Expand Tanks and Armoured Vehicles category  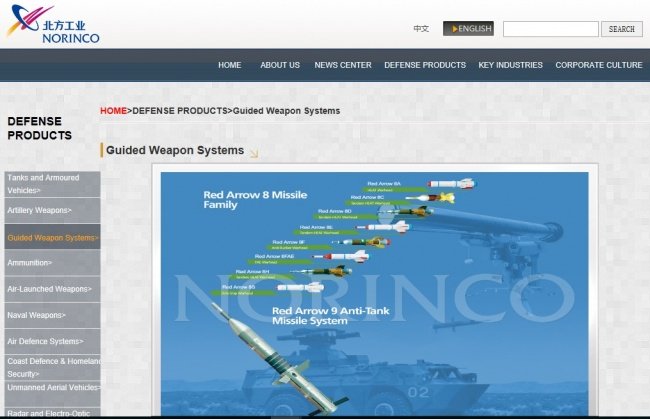pyautogui.click(x=52, y=184)
